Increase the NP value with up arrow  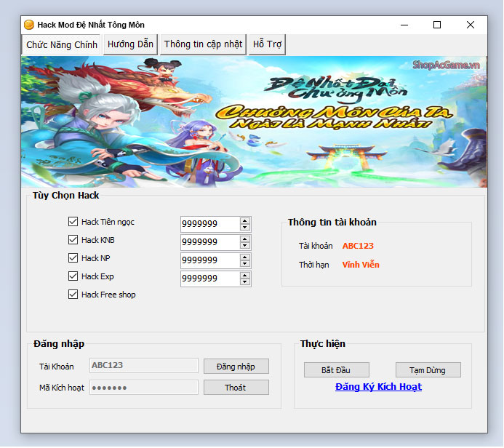click(x=245, y=257)
